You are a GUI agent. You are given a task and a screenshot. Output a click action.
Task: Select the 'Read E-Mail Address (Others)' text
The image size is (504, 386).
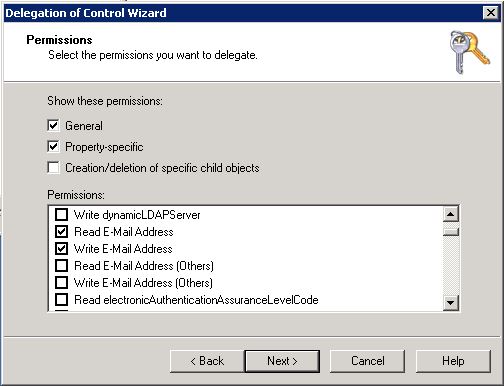pos(144,266)
